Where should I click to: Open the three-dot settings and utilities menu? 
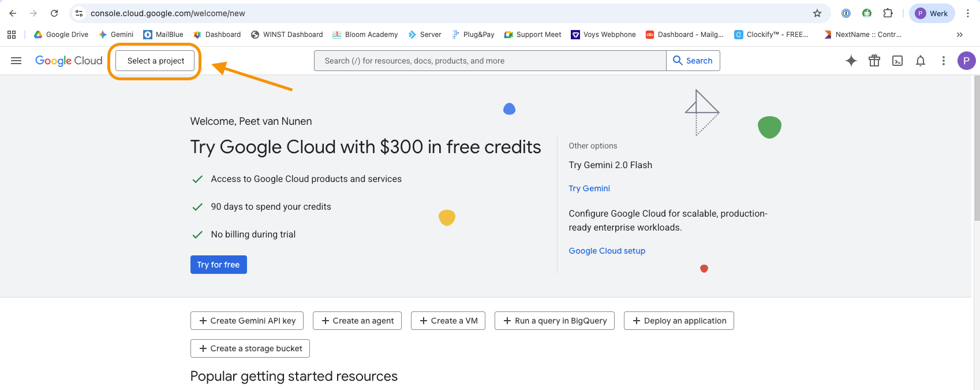pos(944,61)
